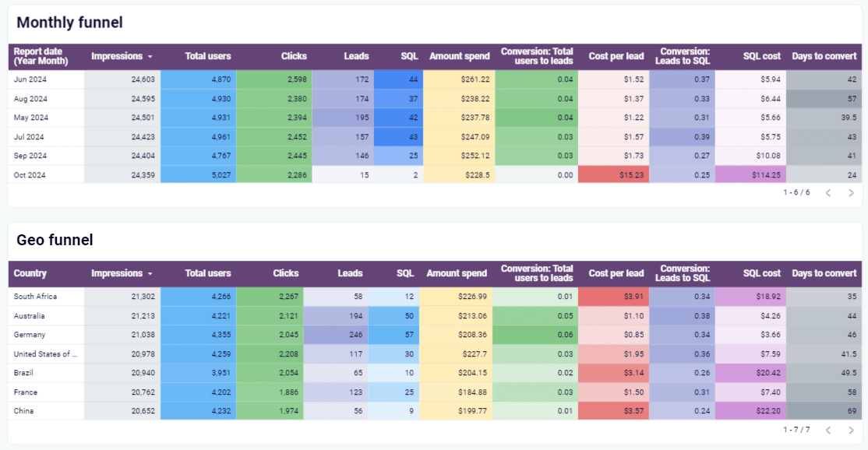Click Days to convert header in Monthly funnel
Screen dimensions: 868x450
click(x=824, y=56)
